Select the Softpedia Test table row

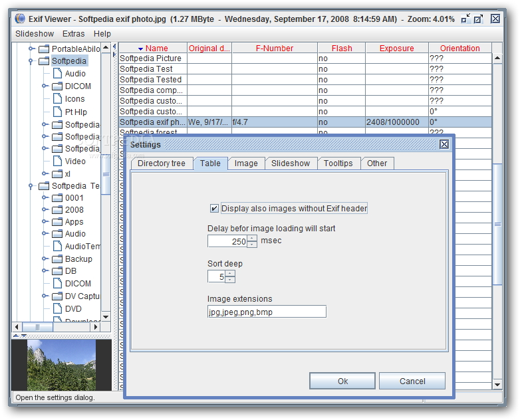[305, 69]
